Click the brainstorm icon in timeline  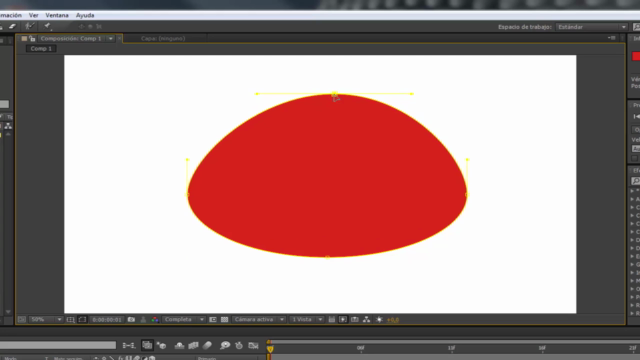pyautogui.click(x=225, y=346)
